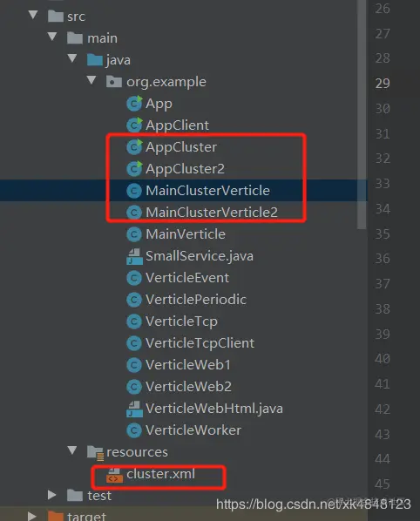Viewport: 420px width, 521px height.
Task: Click the cluster.xml file icon
Action: (114, 475)
